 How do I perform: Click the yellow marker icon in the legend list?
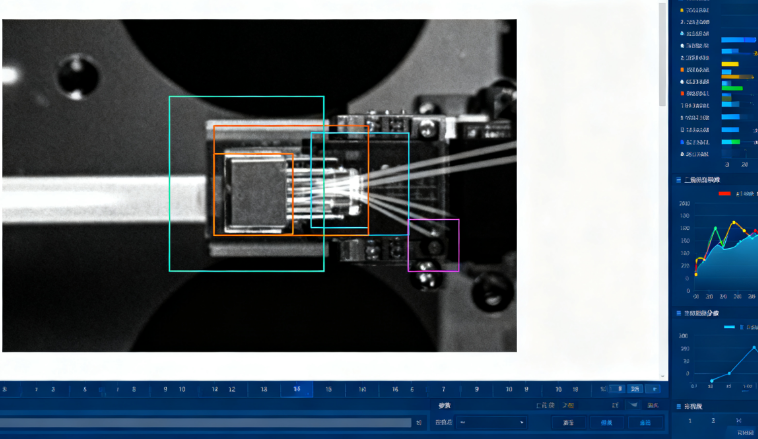click(682, 9)
